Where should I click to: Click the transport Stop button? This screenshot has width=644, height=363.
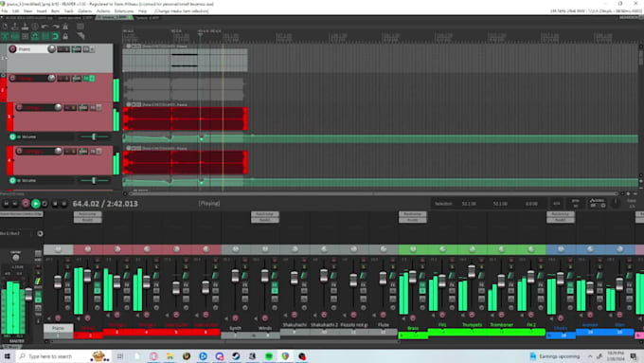(x=55, y=204)
